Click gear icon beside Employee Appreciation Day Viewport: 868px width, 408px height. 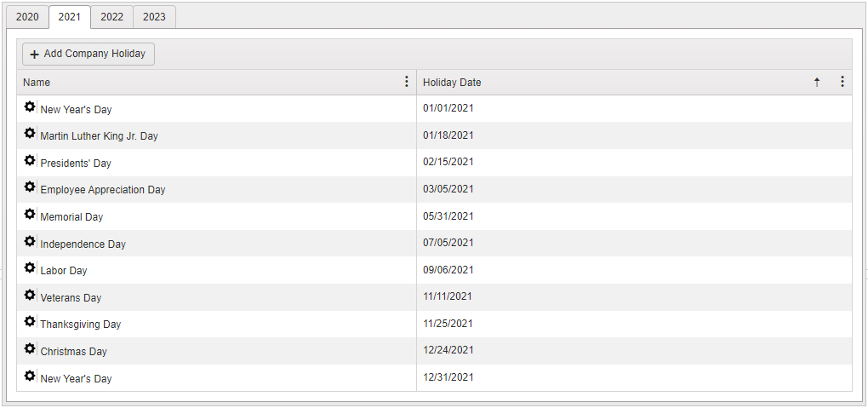(x=29, y=187)
